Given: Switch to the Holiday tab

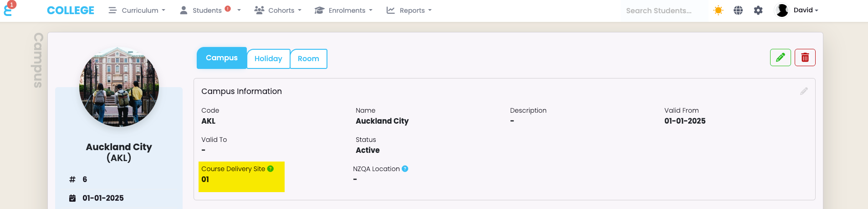Looking at the screenshot, I should [268, 59].
